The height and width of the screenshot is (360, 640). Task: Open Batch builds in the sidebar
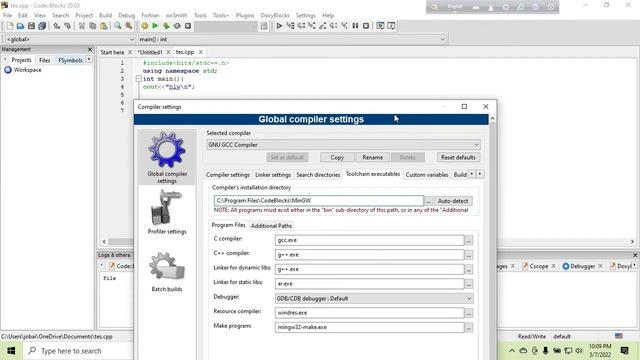[x=167, y=271]
